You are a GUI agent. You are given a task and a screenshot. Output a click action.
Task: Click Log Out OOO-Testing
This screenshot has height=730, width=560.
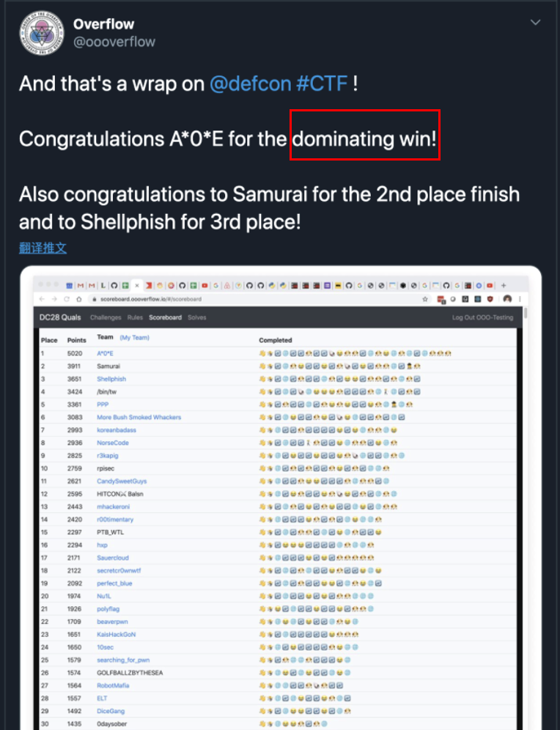pos(482,317)
